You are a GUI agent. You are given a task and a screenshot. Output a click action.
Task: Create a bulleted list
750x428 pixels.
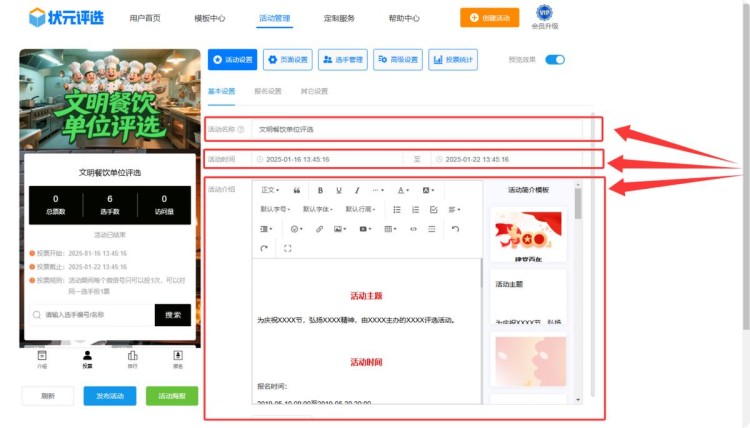[397, 209]
